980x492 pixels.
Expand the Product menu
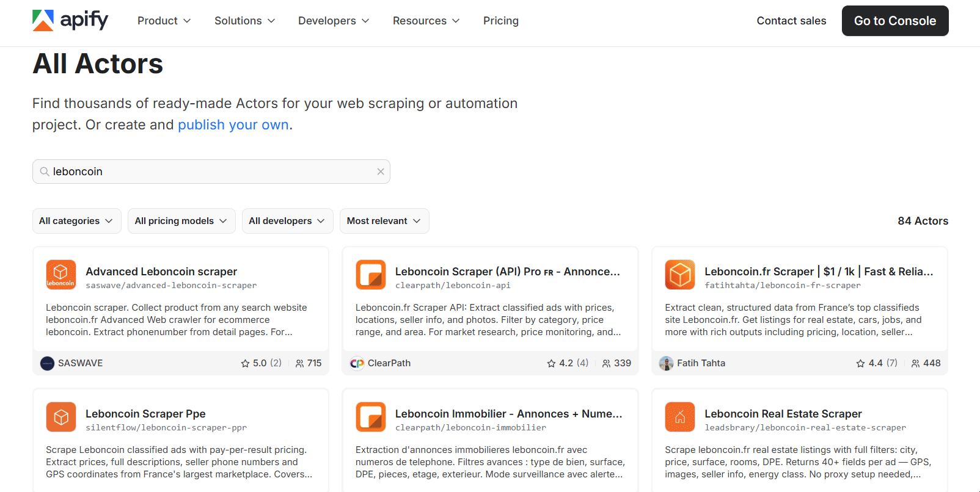[164, 21]
